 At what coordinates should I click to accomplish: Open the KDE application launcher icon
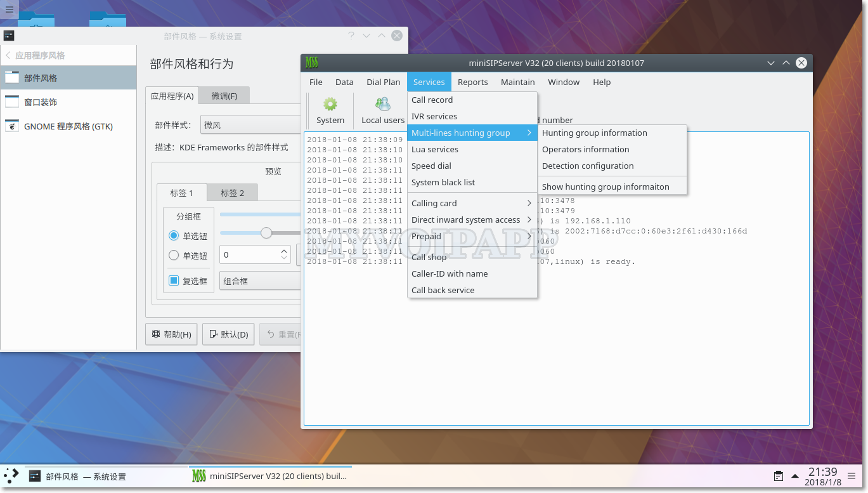pyautogui.click(x=11, y=476)
